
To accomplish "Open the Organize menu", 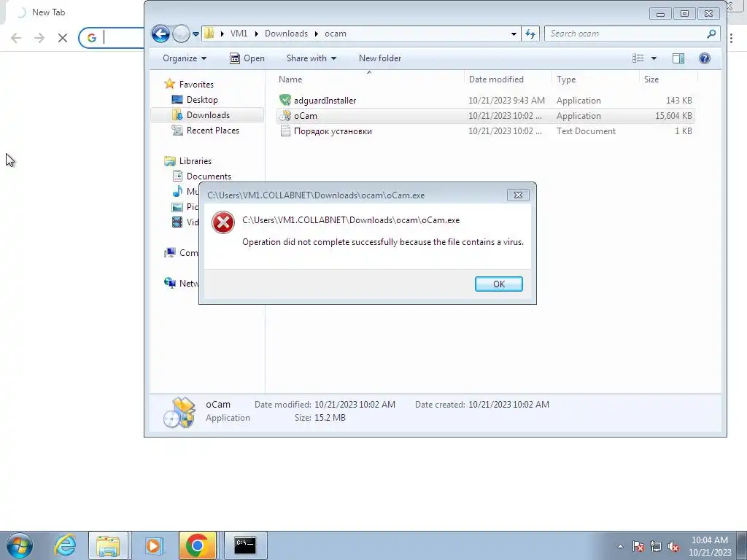I will [x=185, y=58].
